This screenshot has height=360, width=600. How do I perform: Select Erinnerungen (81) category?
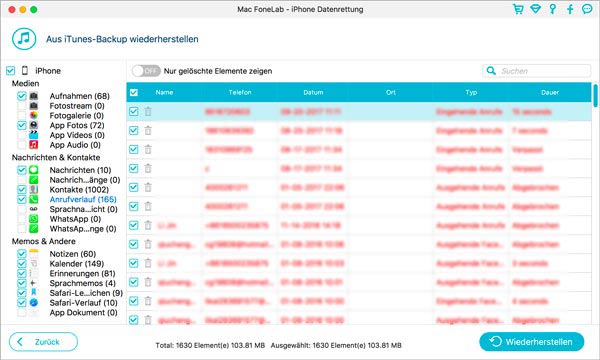(x=82, y=274)
